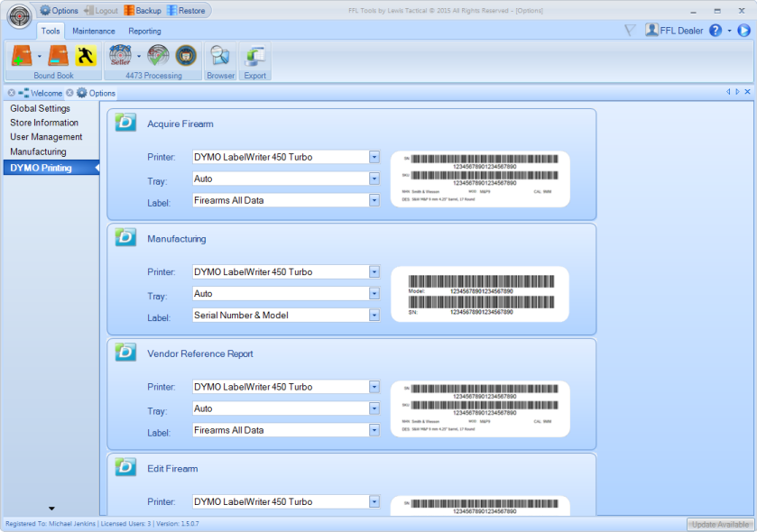The width and height of the screenshot is (757, 532).
Task: Switch to the Maintenance ribbon tab
Action: coord(94,31)
